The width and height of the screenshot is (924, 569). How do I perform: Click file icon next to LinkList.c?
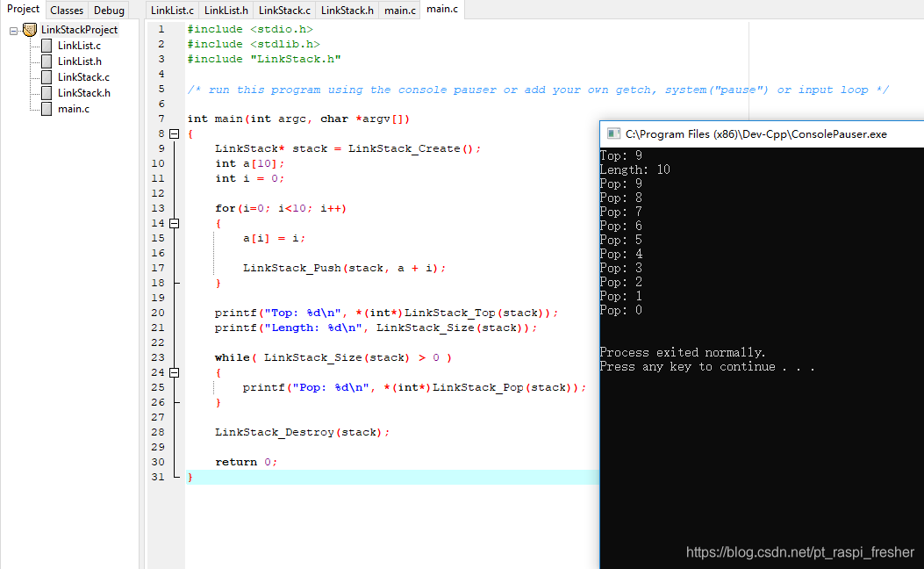[47, 46]
